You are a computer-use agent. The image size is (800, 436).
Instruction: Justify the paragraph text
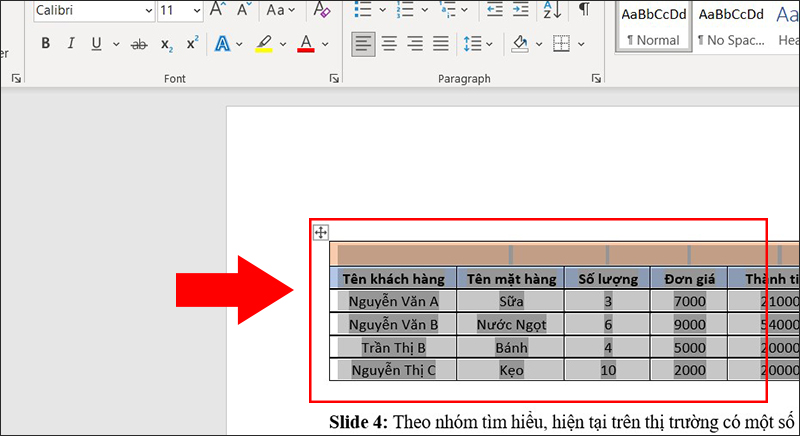pyautogui.click(x=439, y=44)
